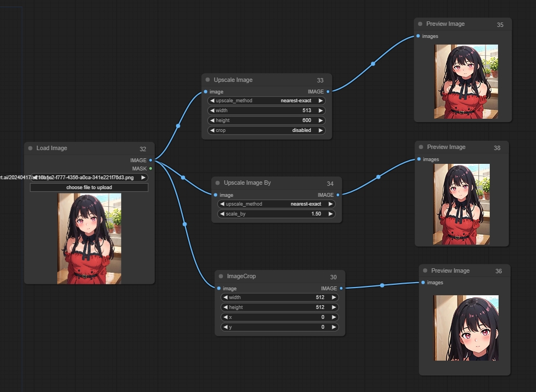
Task: Click the IMAGE output port of Upscale Image By
Action: pos(338,195)
